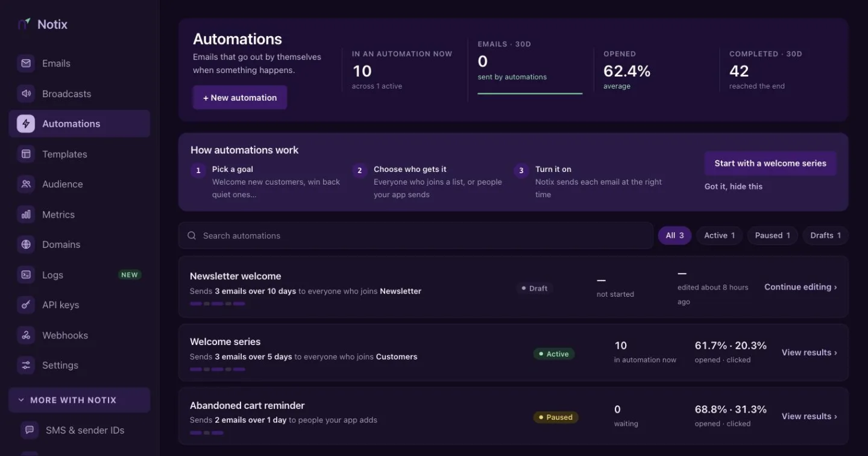Viewport: 868px width, 456px height.
Task: Click the 61.7% · 20.3% opened clicked value
Action: (731, 346)
